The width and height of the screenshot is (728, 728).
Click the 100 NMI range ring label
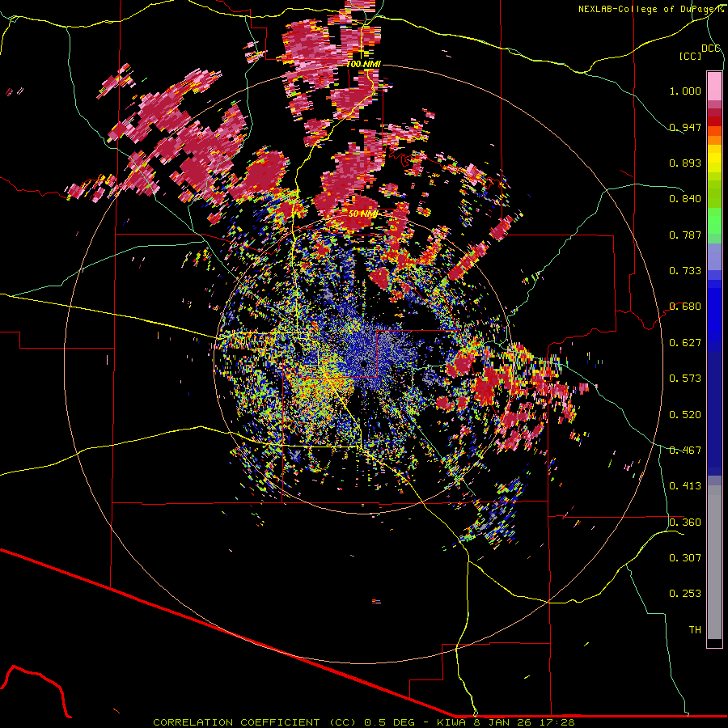click(363, 64)
